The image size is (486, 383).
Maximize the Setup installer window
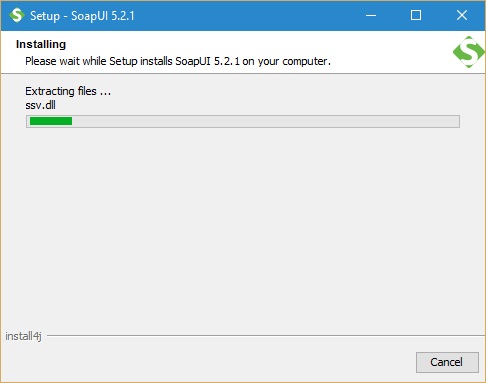(x=416, y=15)
